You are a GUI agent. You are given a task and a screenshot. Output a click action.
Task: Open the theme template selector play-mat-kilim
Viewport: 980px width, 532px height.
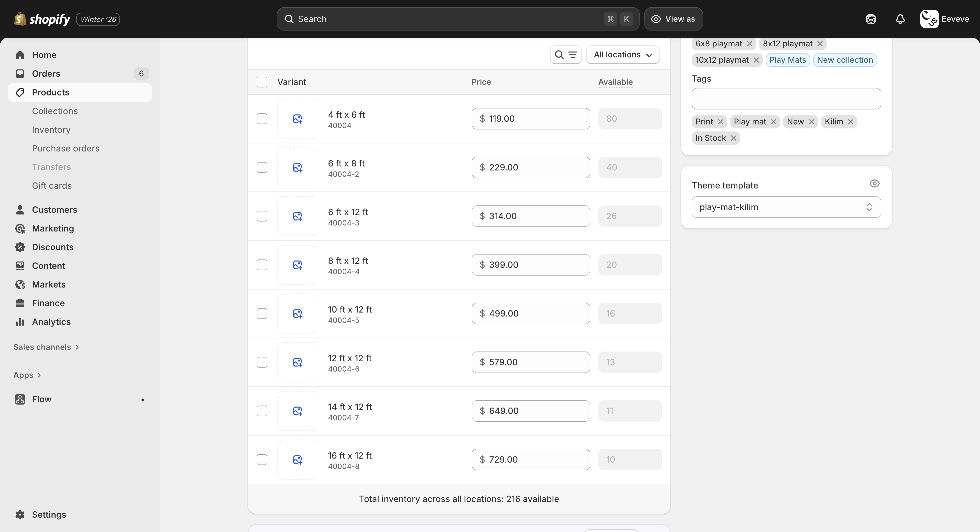(786, 207)
